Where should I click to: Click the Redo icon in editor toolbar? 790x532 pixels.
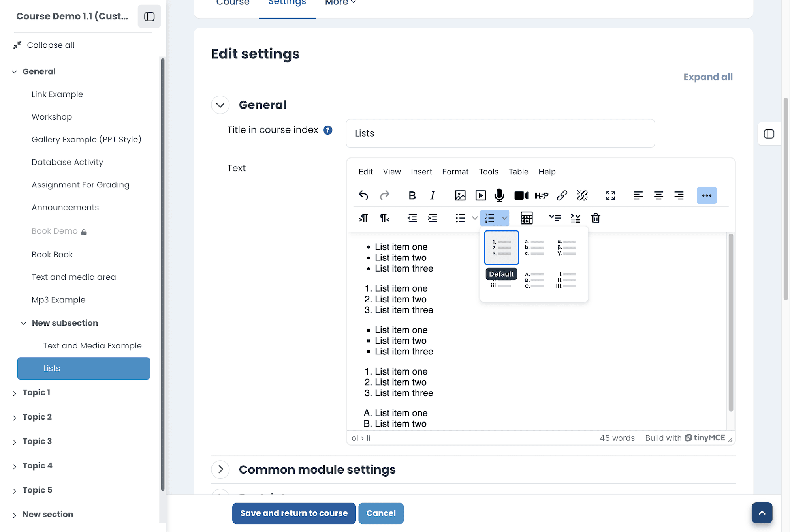tap(384, 195)
